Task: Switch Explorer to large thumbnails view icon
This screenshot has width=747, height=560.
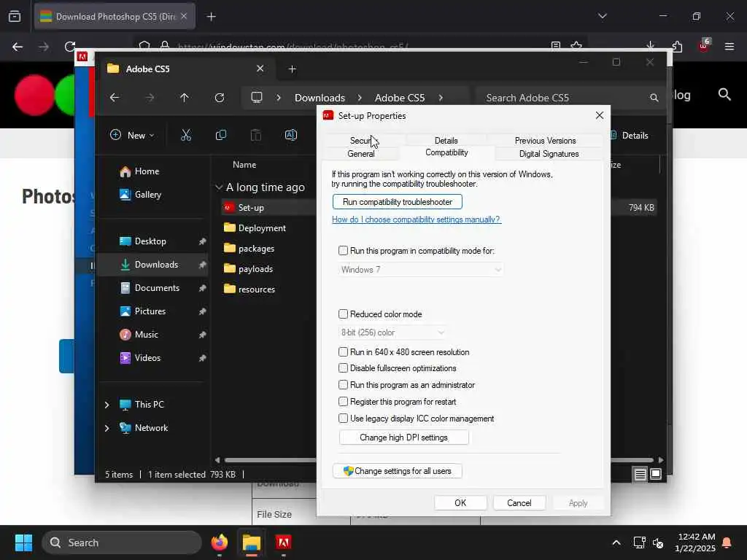Action: [656, 474]
